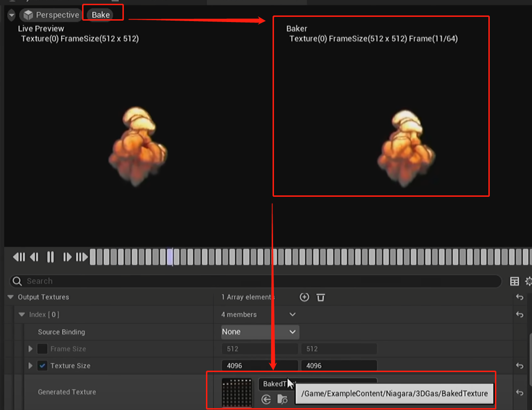
Task: Click the highlighted current frame in timeline
Action: pos(170,257)
